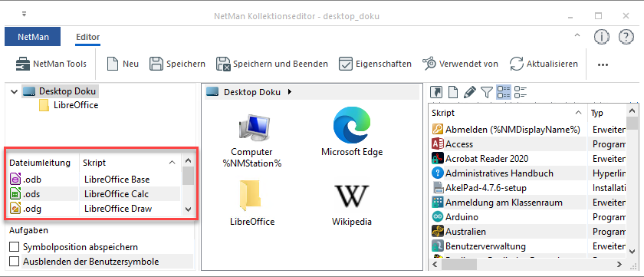Click the Arduino script icon
The height and width of the screenshot is (277, 644).
point(437,217)
